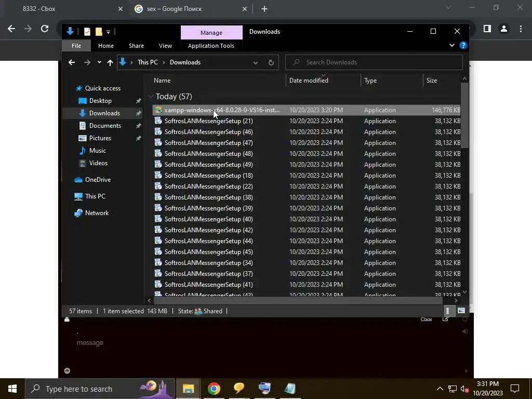The height and width of the screenshot is (399, 532).
Task: Open the Chrome profile icon
Action: coord(504,29)
